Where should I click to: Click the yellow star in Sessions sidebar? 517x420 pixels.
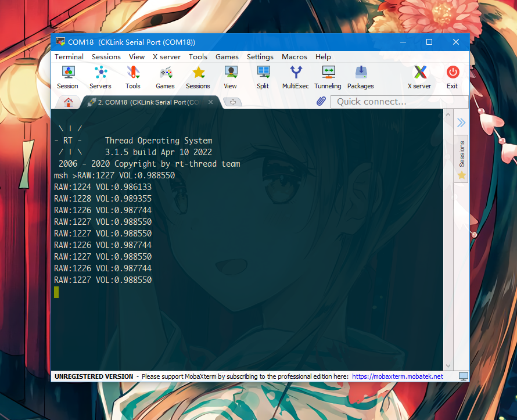tap(462, 175)
